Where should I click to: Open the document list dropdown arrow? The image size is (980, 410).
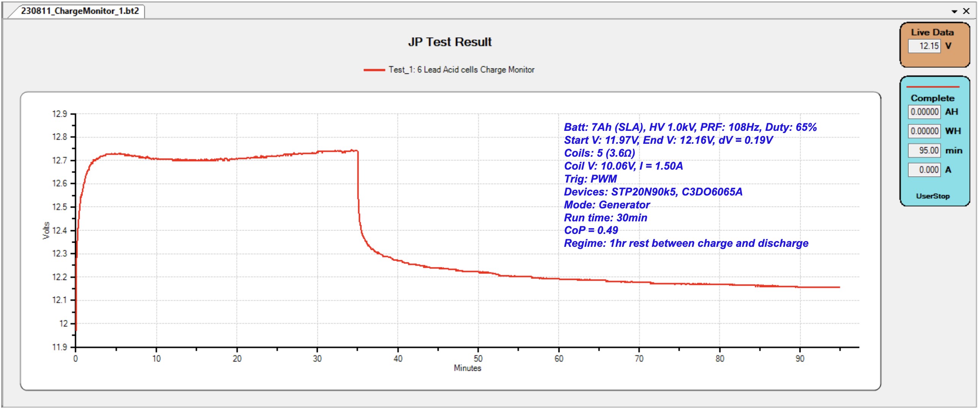coord(954,11)
